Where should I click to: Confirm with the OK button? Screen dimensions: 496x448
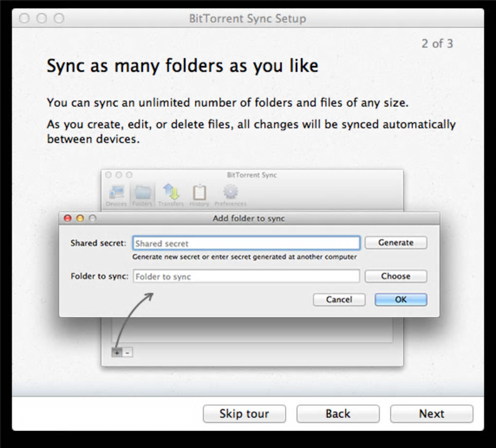click(x=401, y=299)
